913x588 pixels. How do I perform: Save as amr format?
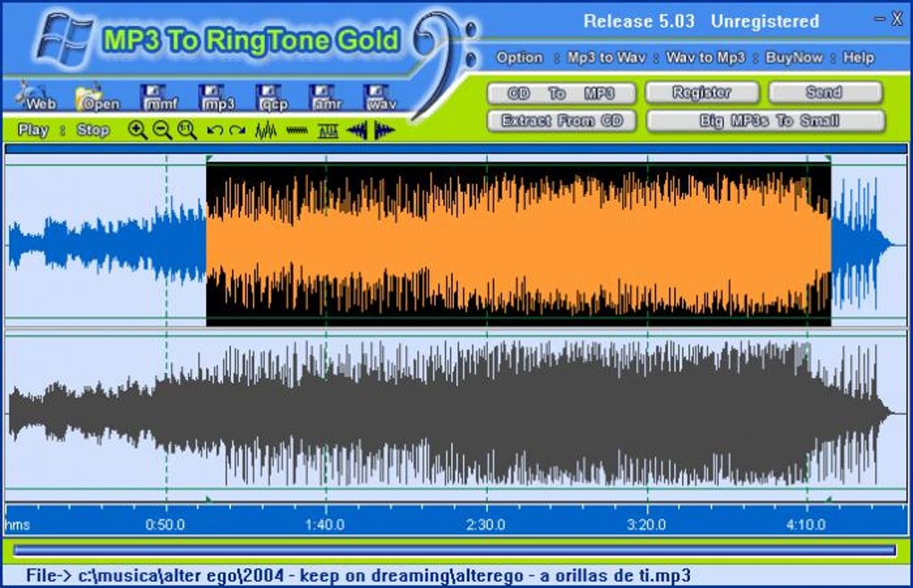[x=326, y=98]
